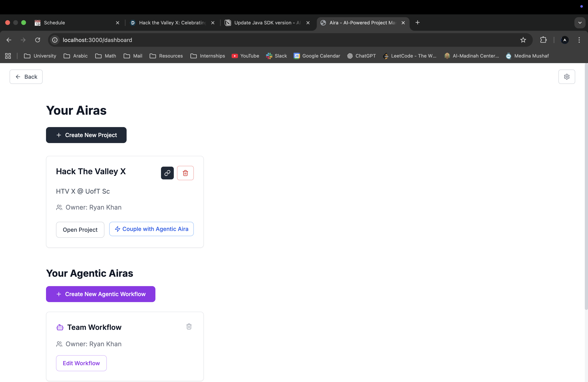This screenshot has width=588, height=382.
Task: Open the Chrome three-dot menu
Action: tap(579, 40)
